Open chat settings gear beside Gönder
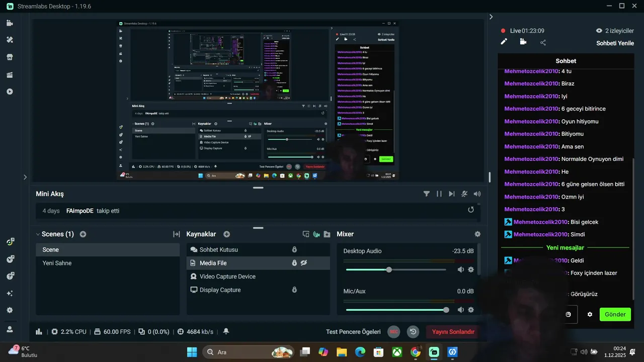 (590, 315)
